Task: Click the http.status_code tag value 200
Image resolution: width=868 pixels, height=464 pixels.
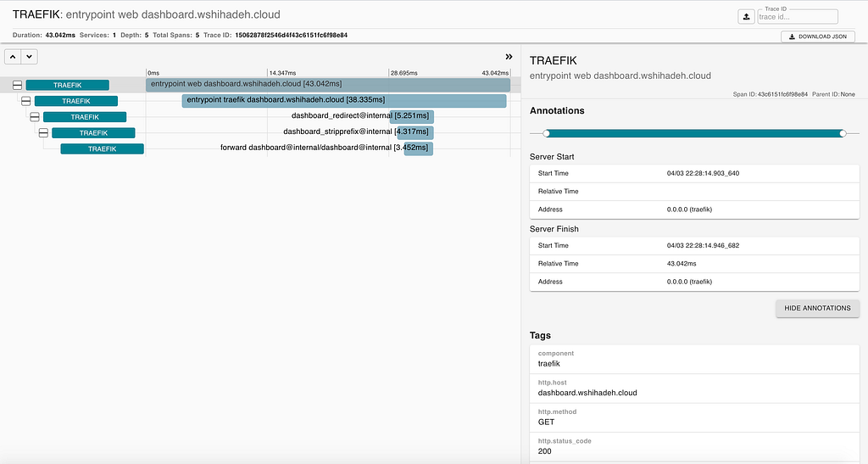Action: [x=545, y=451]
